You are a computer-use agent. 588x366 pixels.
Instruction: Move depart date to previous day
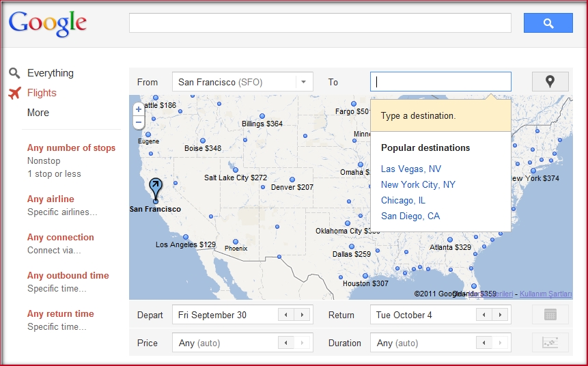pos(286,315)
